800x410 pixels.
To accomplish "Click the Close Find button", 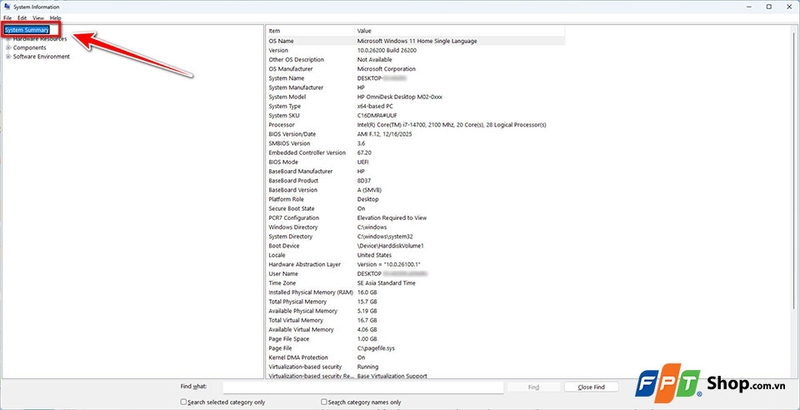I will tap(591, 387).
